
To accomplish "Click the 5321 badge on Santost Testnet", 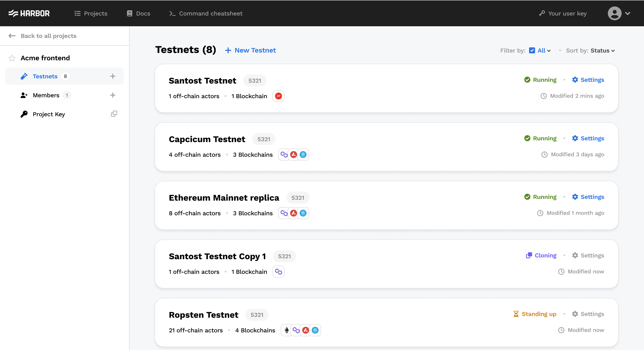I will click(254, 81).
